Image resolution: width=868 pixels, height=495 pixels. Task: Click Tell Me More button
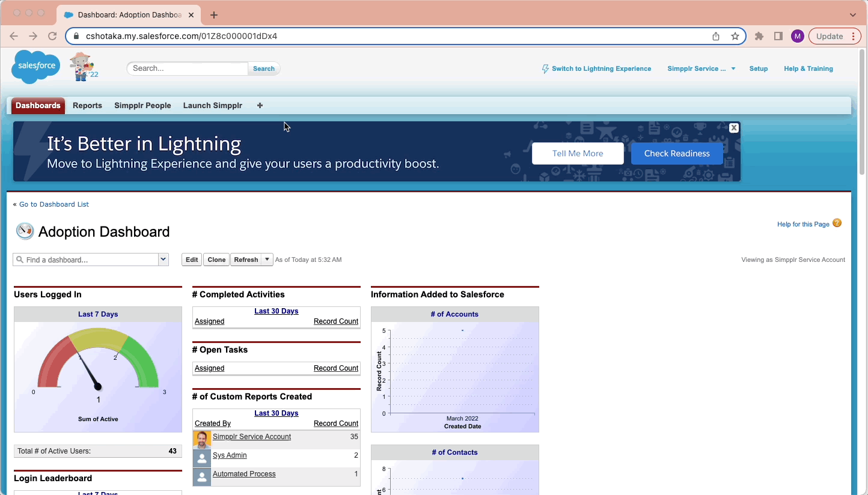578,153
